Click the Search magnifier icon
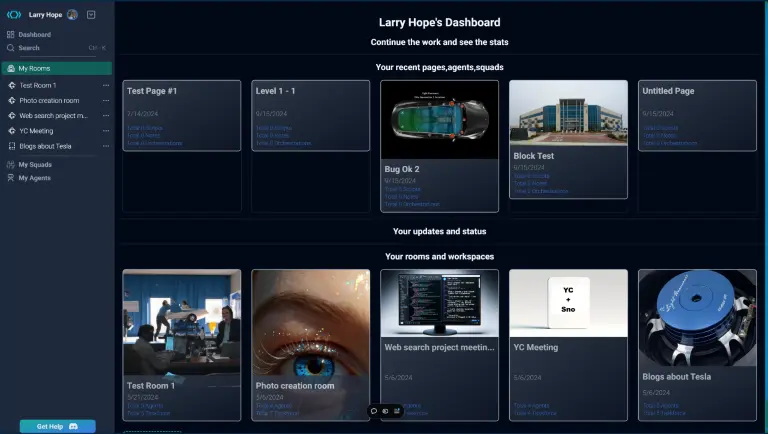The width and height of the screenshot is (768, 434). pyautogui.click(x=10, y=48)
